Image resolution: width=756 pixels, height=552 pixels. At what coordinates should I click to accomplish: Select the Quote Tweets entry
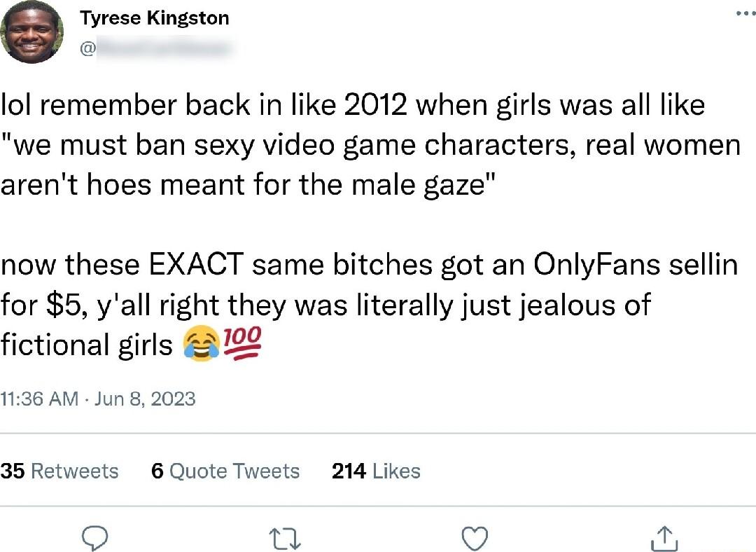click(224, 471)
